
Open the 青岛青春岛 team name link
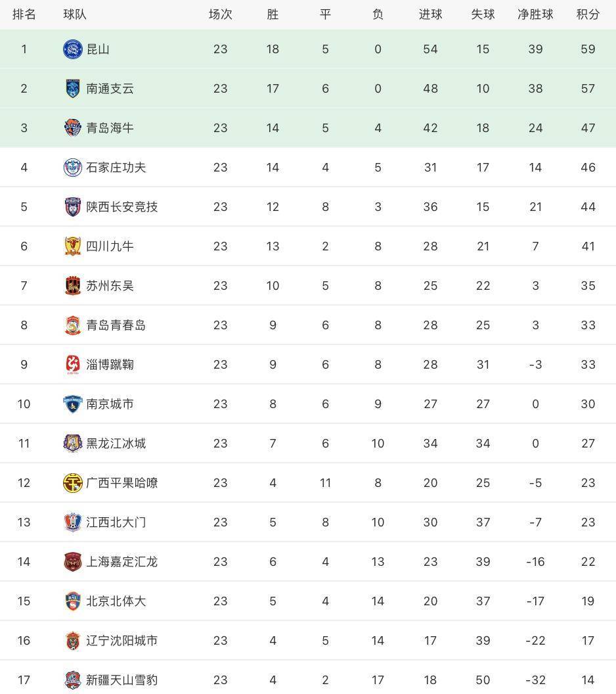point(116,325)
